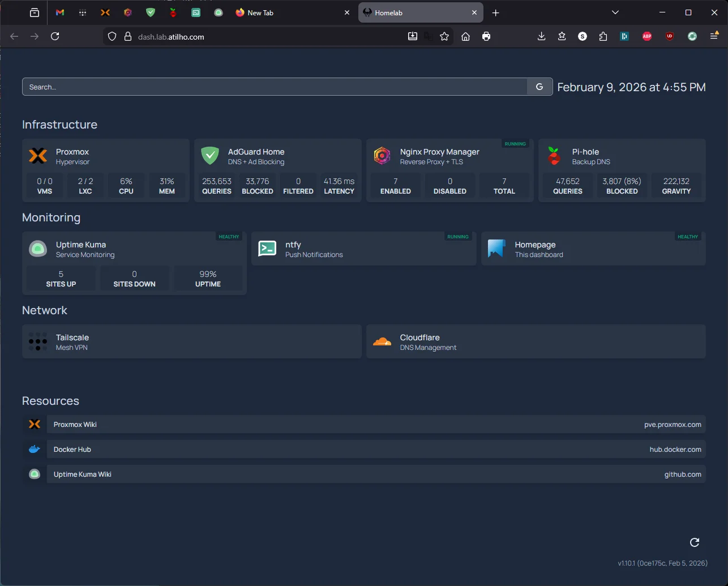
Task: Open the Firefox application menu
Action: (714, 36)
